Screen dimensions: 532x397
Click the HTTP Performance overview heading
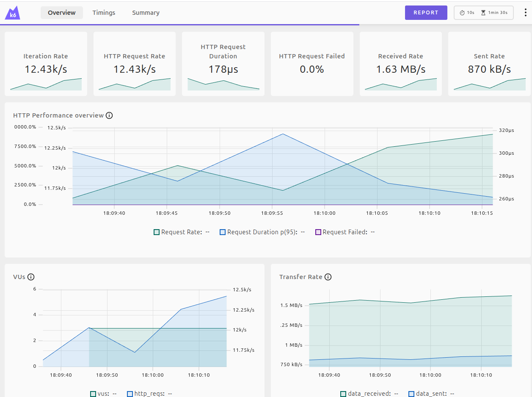[58, 115]
